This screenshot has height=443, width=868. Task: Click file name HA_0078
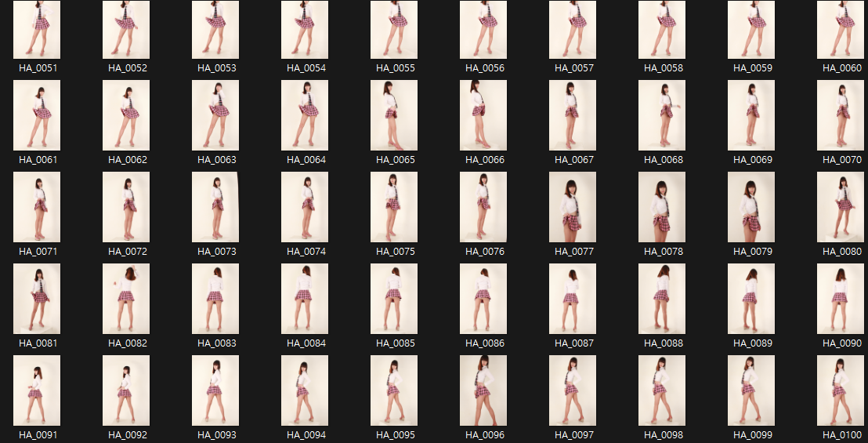664,252
